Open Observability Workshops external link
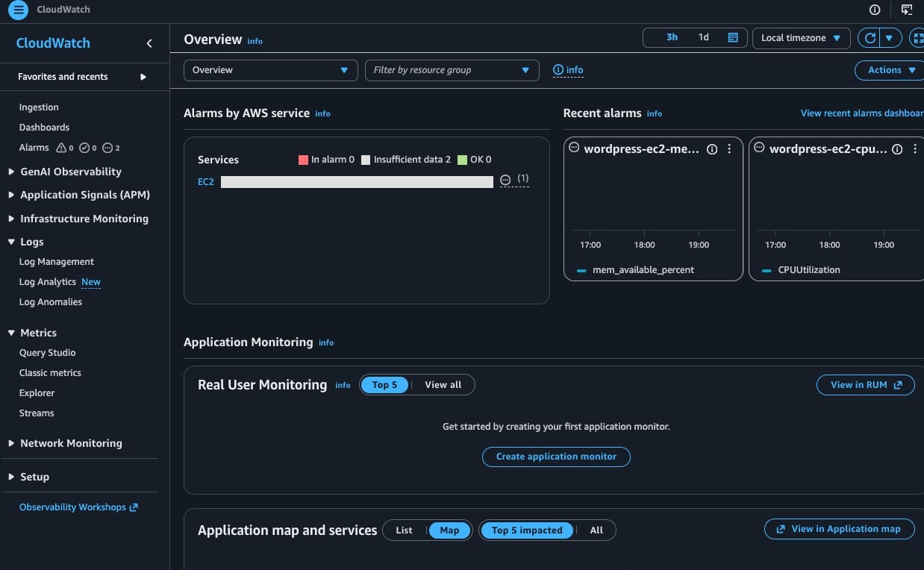Screen dimensions: 924x570 point(78,507)
